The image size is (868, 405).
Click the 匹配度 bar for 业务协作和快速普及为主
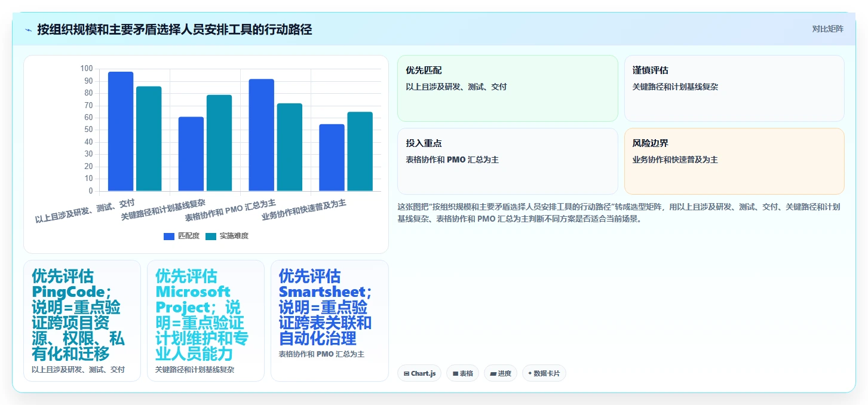point(332,158)
